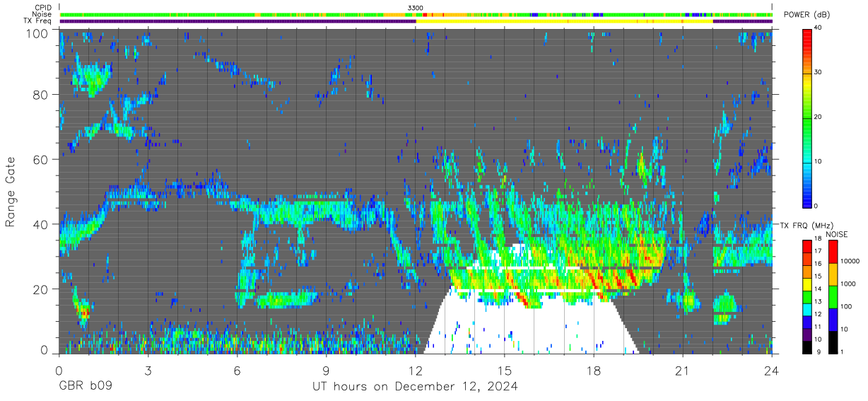Click the 30 tick on power scale
The image size is (868, 401).
(819, 72)
